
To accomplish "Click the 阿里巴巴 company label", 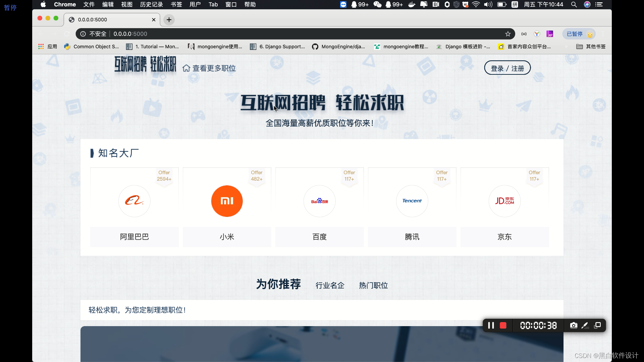I will (134, 237).
